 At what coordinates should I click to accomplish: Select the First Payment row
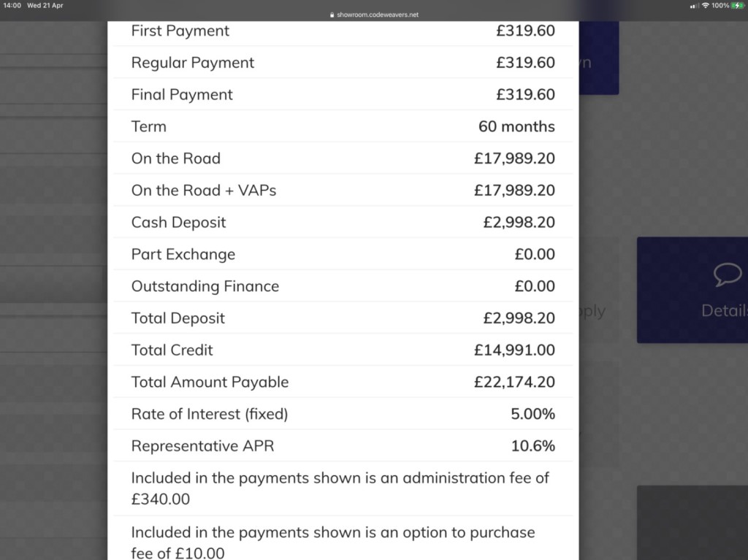pyautogui.click(x=343, y=31)
